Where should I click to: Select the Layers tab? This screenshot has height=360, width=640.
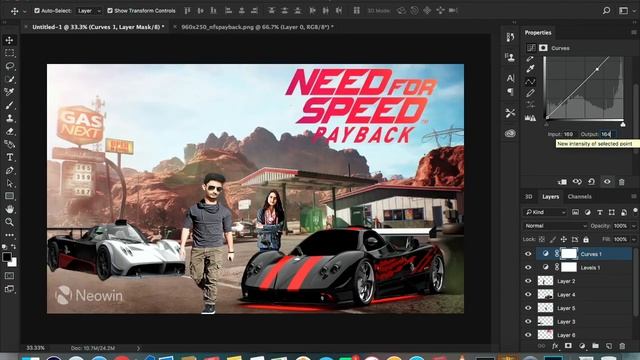[x=550, y=197]
